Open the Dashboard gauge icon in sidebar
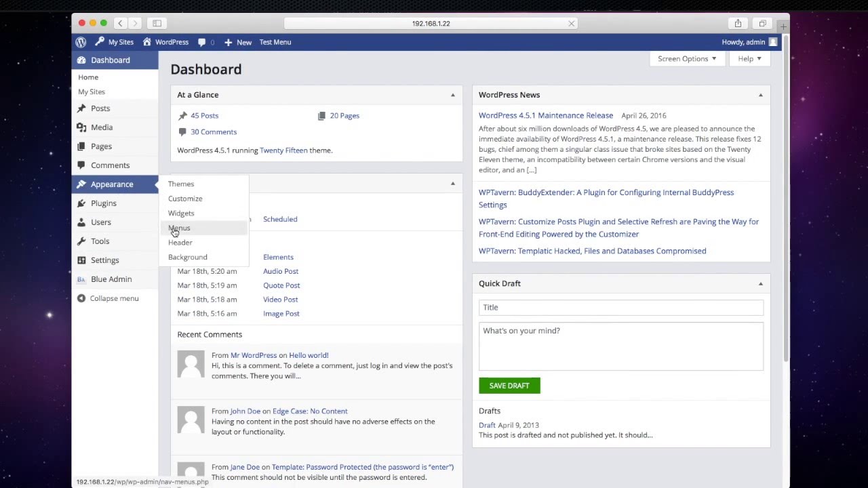 pyautogui.click(x=81, y=60)
